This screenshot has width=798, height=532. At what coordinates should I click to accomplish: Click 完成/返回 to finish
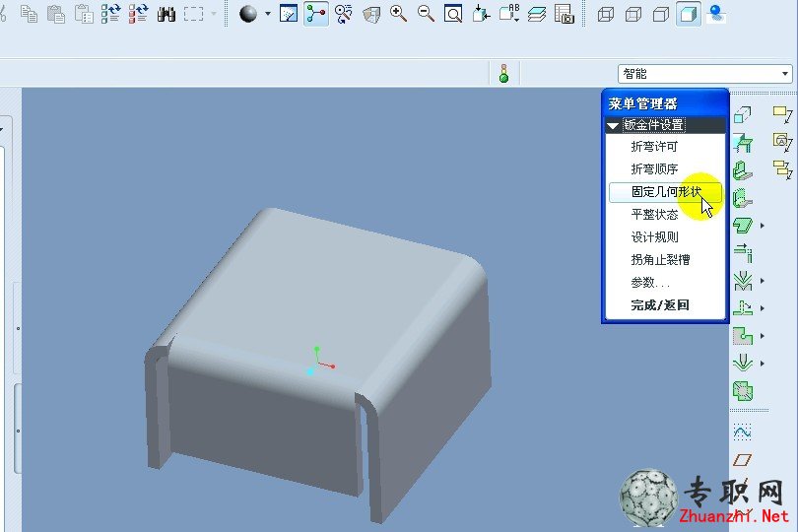tap(660, 305)
